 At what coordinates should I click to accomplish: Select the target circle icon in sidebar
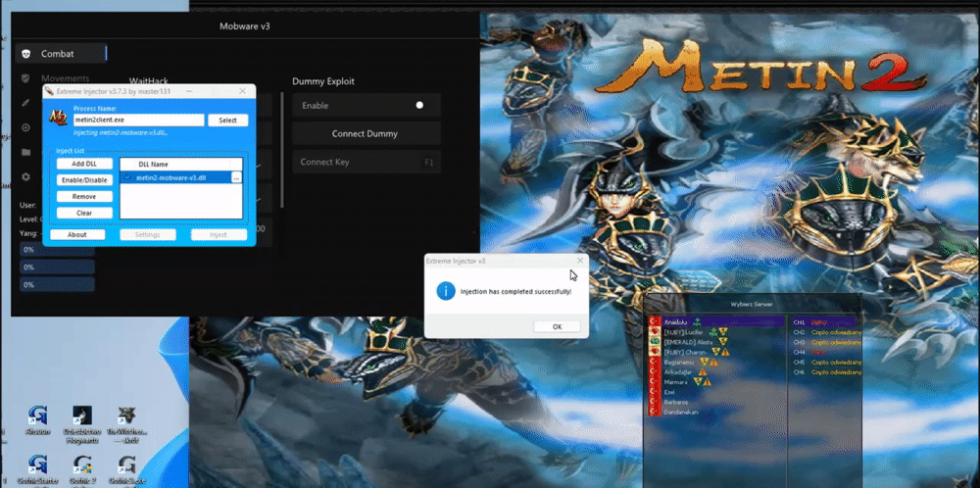pos(25,127)
